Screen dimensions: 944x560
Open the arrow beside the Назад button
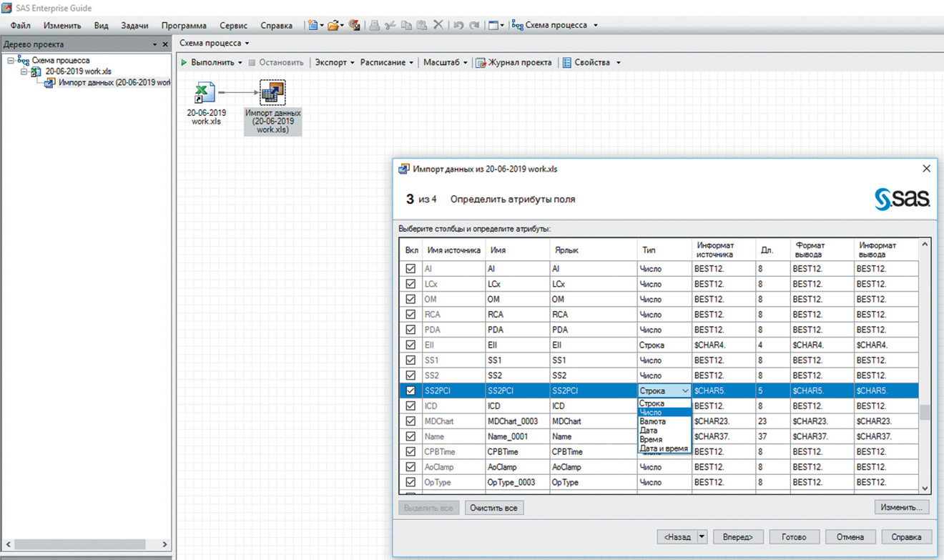click(702, 537)
